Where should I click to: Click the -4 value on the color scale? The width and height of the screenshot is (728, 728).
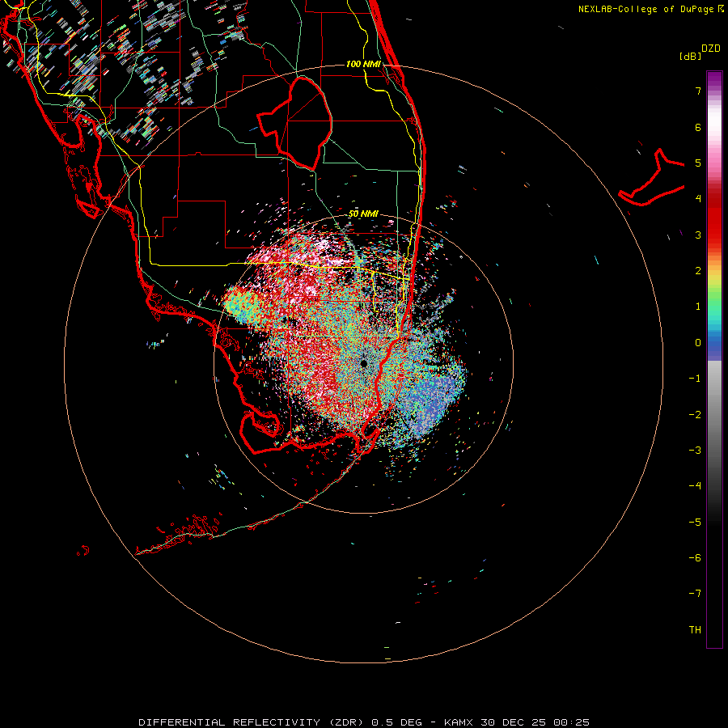[695, 486]
